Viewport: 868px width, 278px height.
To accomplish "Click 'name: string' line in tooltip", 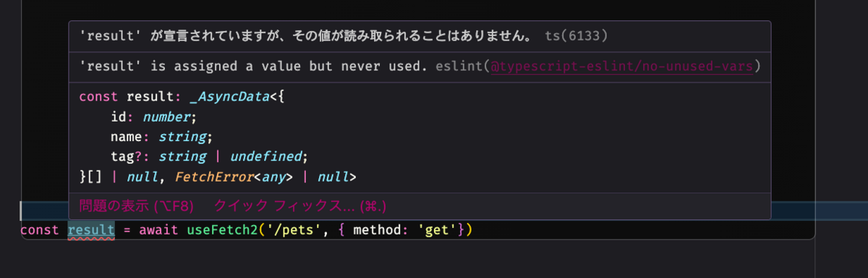I will tap(161, 136).
